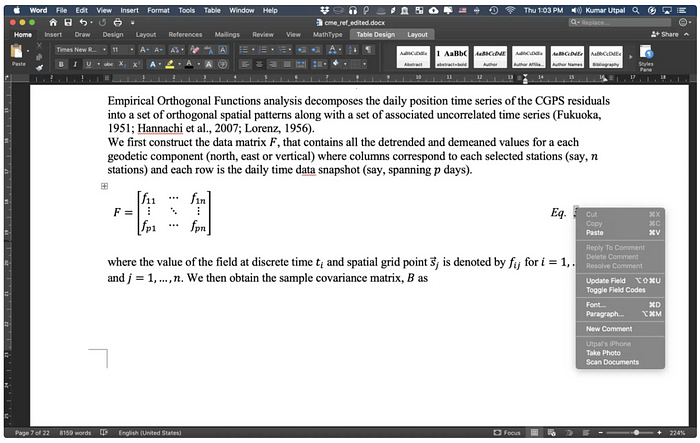
Task: Click the zoom slider handle
Action: point(636,432)
